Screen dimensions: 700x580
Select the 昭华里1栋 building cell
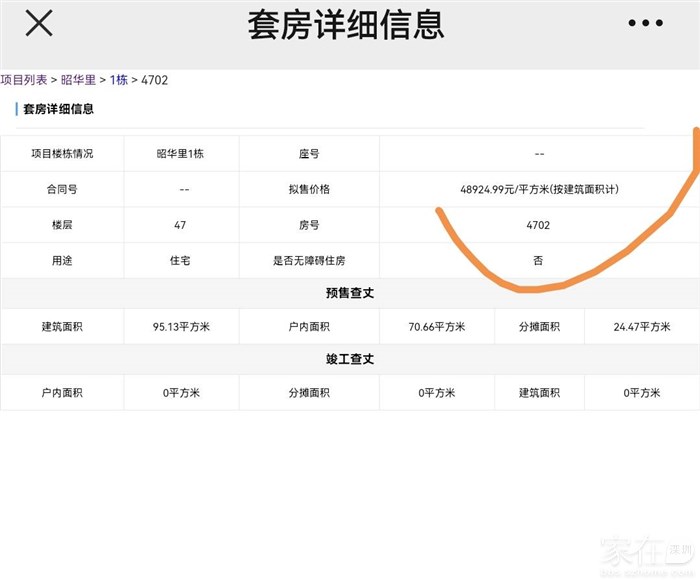[x=181, y=154]
